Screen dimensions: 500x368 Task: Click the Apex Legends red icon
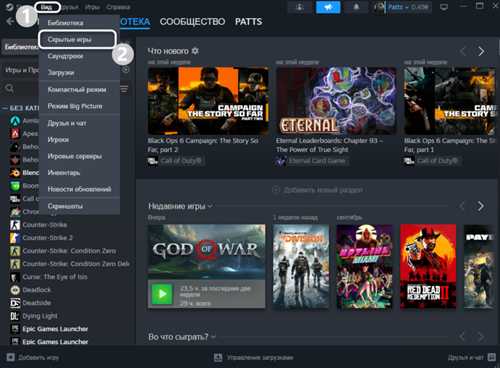15,133
